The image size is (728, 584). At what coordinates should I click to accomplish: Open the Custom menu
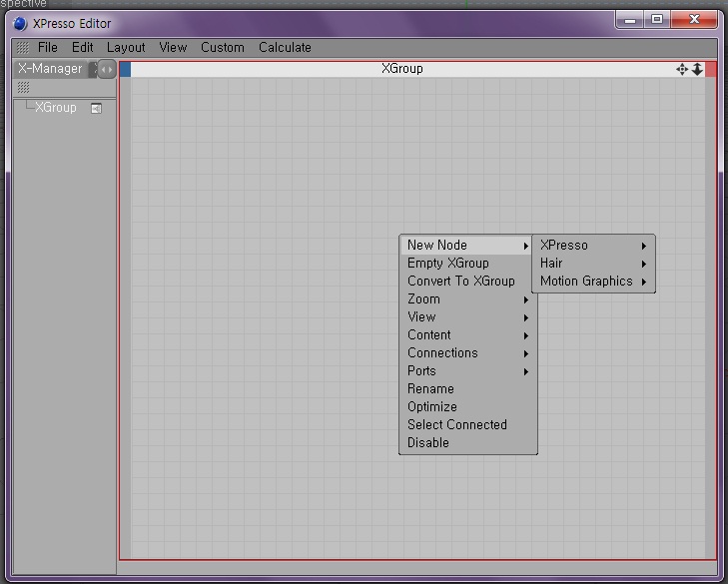point(223,47)
